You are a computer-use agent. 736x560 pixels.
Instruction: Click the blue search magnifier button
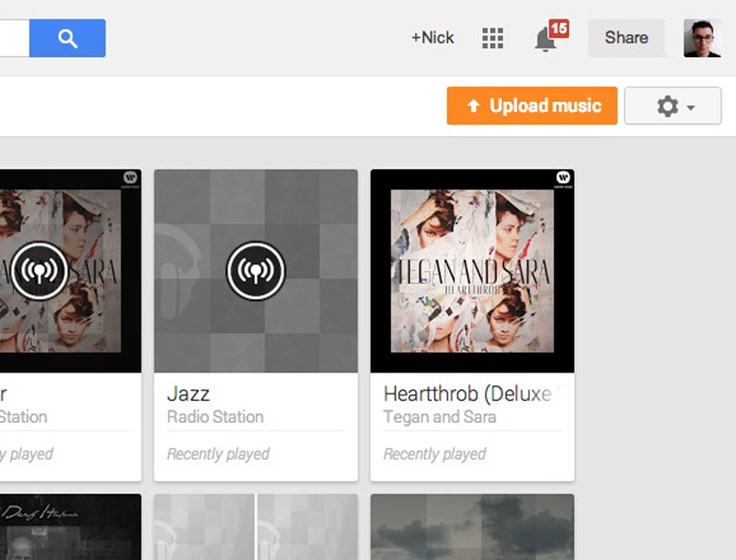tap(67, 38)
